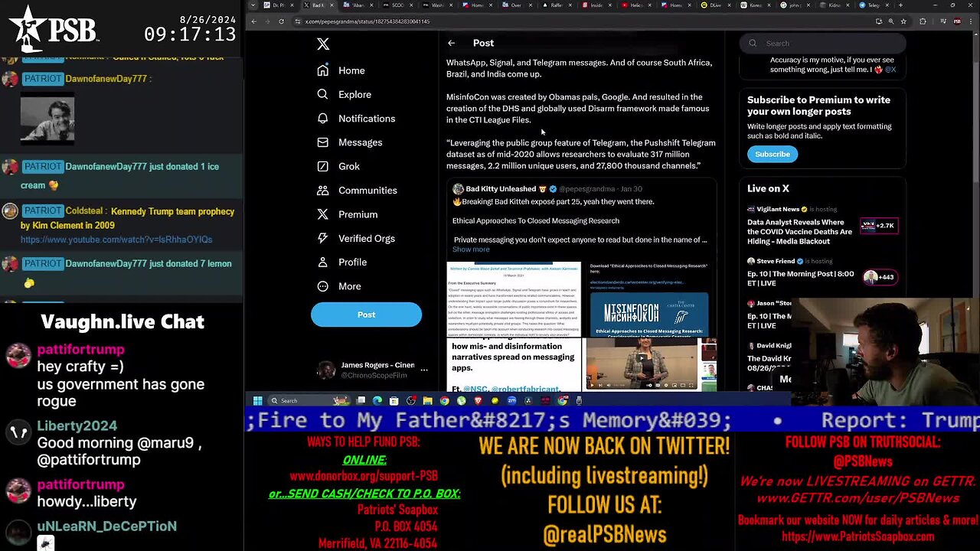
Task: Open a new browser tab with plus
Action: 900,5
